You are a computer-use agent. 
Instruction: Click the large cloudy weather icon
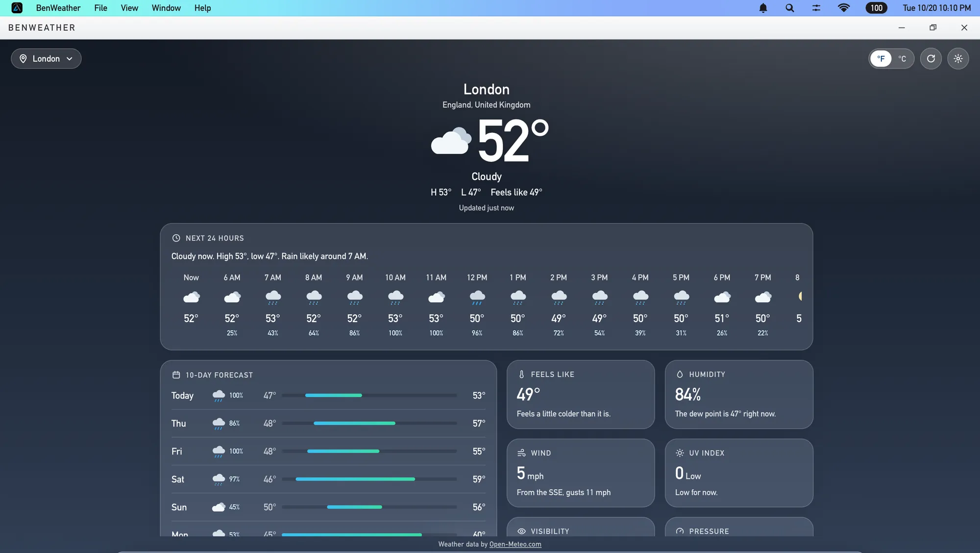coord(451,141)
